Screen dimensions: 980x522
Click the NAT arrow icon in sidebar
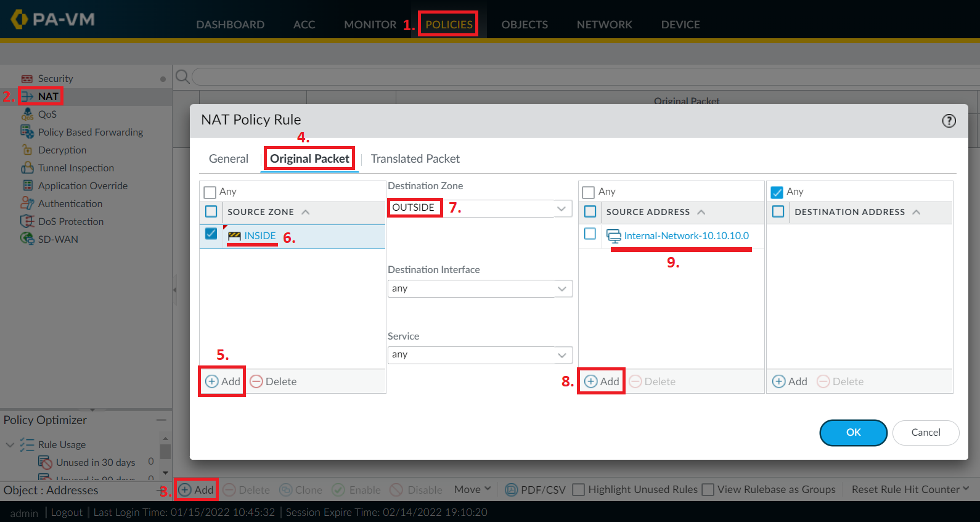(x=27, y=97)
